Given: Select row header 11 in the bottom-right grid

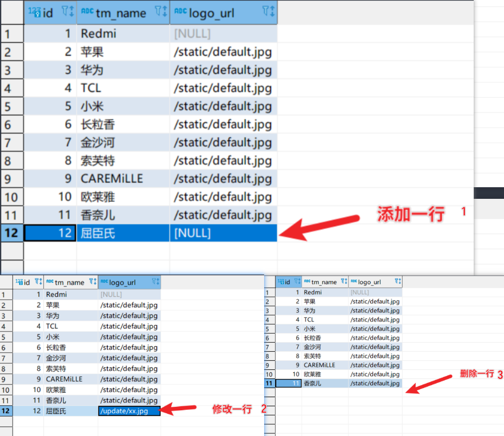Looking at the screenshot, I should tap(269, 384).
